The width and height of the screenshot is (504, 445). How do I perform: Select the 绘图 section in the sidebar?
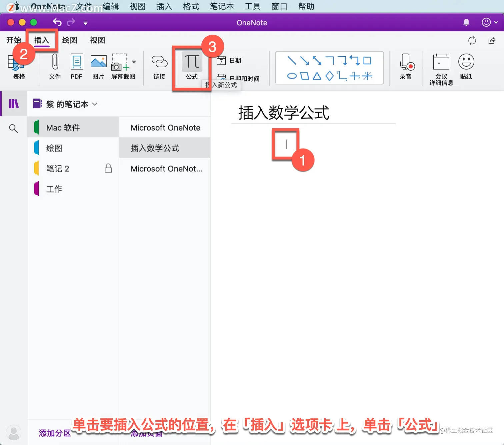73,148
